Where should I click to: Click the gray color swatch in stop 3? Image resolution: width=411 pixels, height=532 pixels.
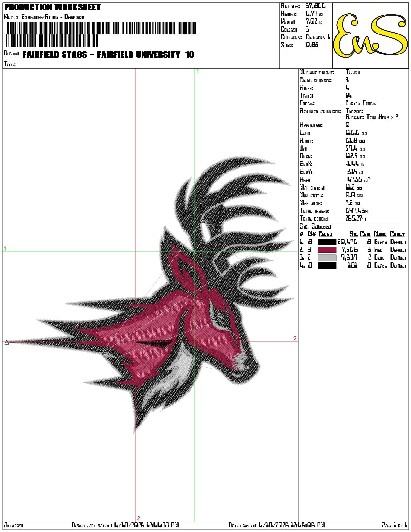327,258
